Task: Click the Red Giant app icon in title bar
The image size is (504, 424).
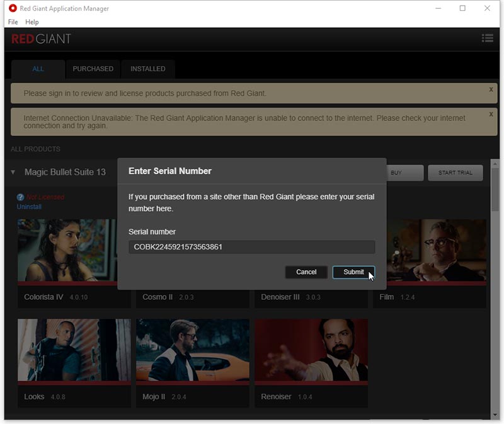Action: point(13,8)
